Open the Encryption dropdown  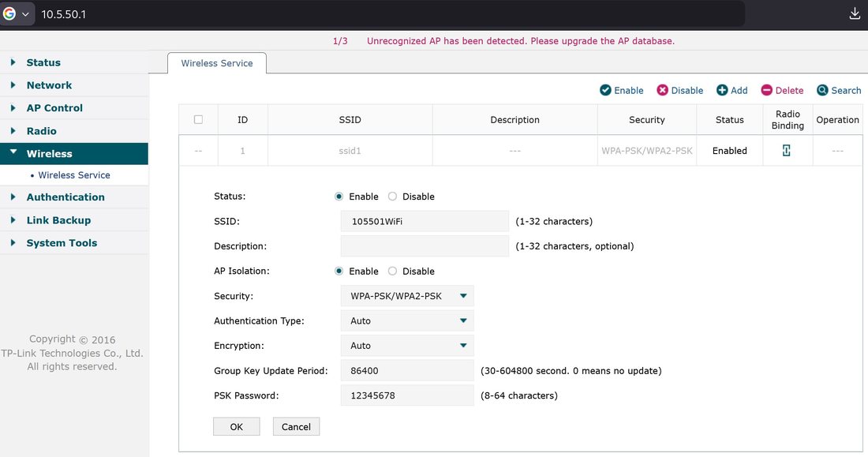pos(407,346)
